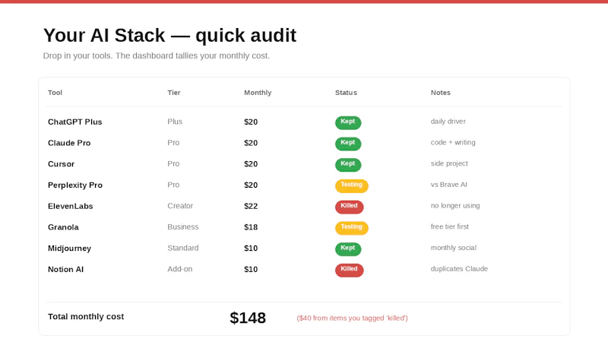Click the Status column header
Viewport: 608px width, 364px height.
[346, 93]
